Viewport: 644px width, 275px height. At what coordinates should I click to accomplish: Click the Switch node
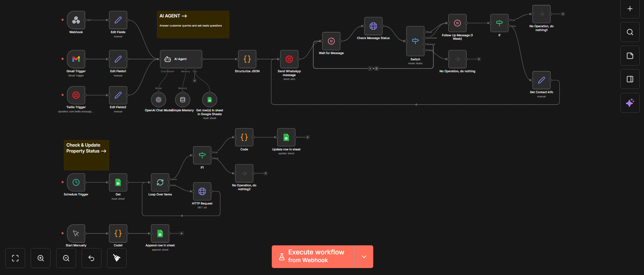tap(415, 41)
